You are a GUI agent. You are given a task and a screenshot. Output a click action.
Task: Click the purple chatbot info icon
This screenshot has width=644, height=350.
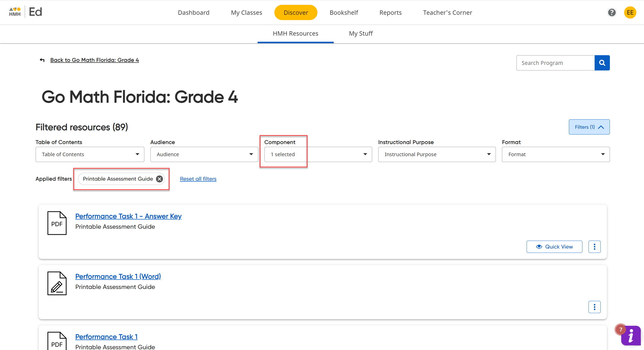coord(631,335)
